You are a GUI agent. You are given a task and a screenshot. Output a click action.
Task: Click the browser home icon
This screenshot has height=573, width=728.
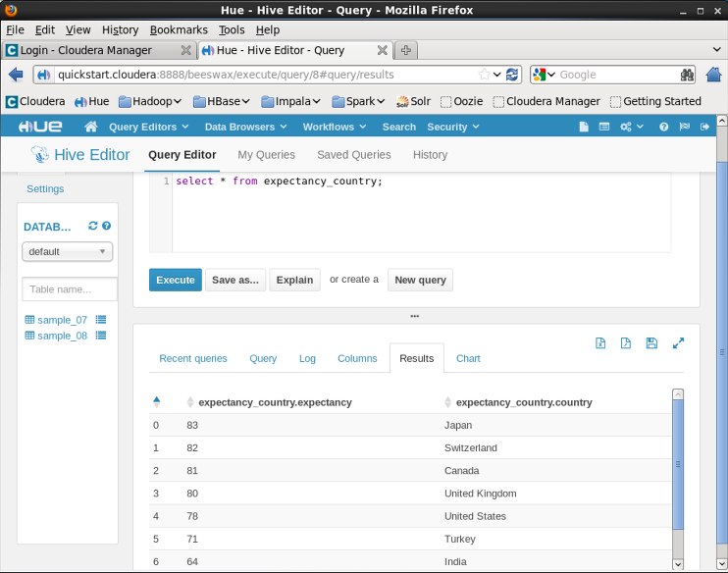713,75
